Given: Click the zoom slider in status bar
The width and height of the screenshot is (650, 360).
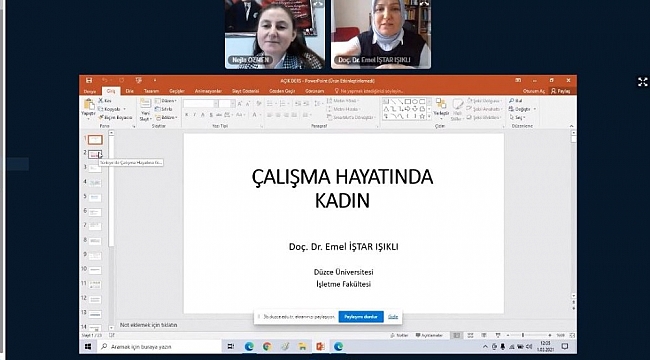Looking at the screenshot, I should [x=530, y=335].
